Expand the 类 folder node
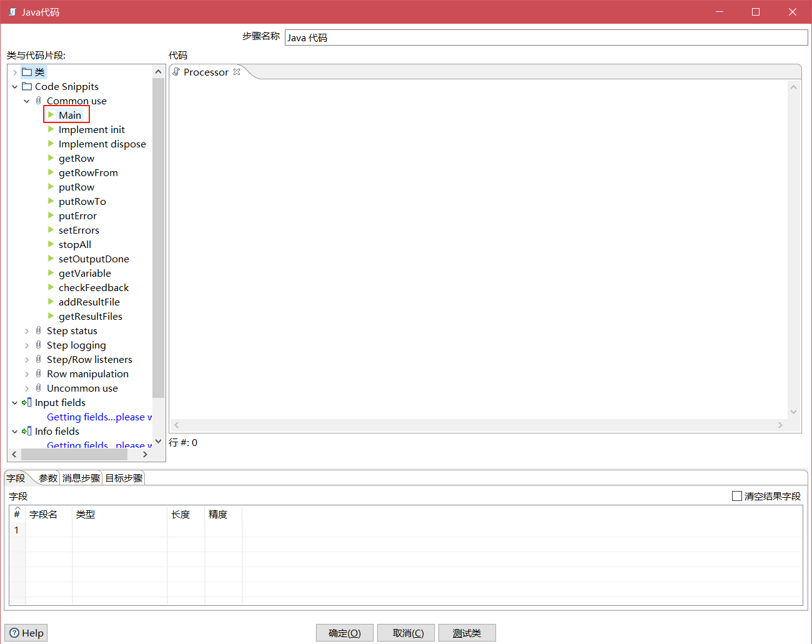This screenshot has width=812, height=644. pos(15,72)
